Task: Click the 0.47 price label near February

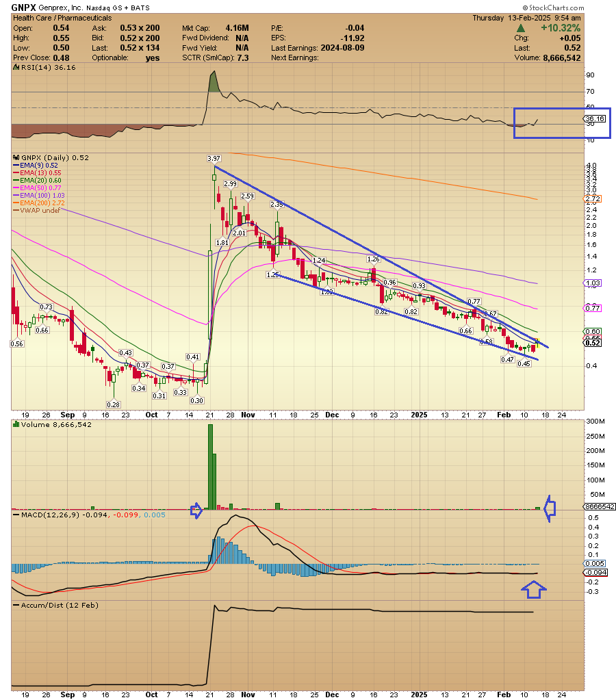Action: (x=507, y=359)
